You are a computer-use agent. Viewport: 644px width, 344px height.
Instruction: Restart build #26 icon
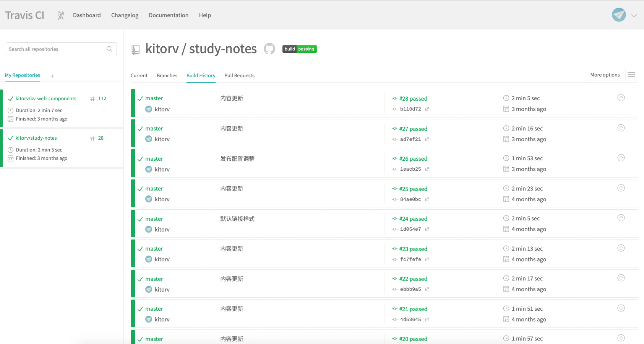click(x=621, y=158)
